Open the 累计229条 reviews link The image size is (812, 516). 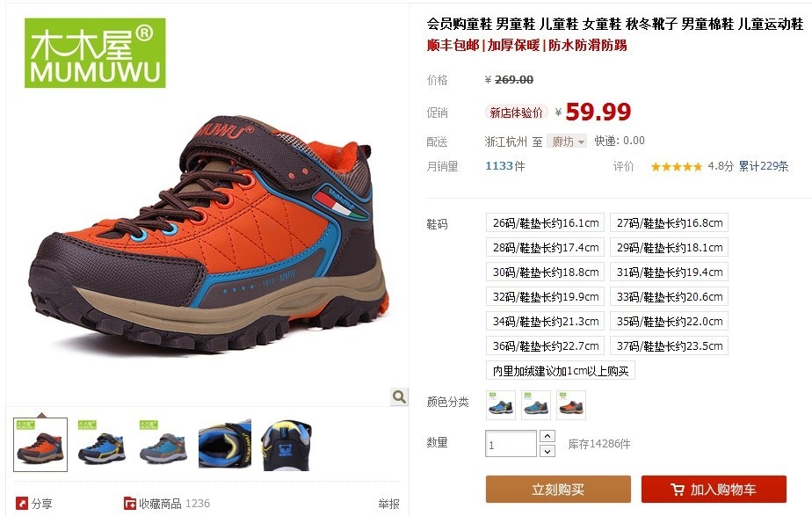[x=764, y=166]
